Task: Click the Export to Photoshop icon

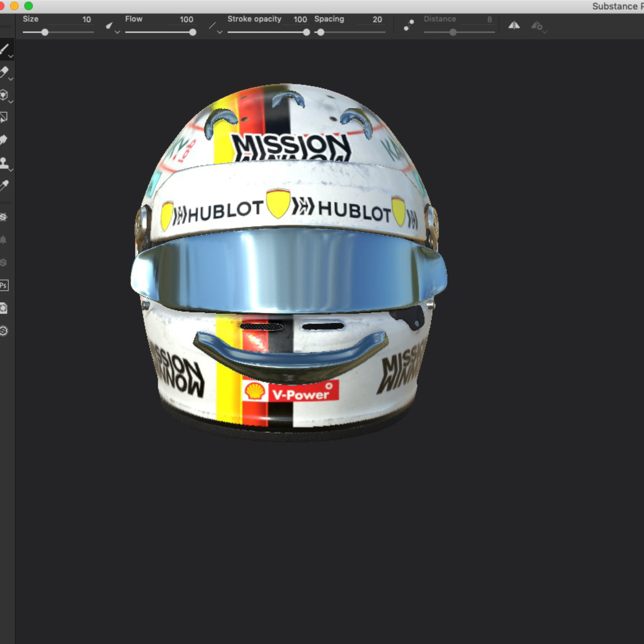Action: click(4, 285)
